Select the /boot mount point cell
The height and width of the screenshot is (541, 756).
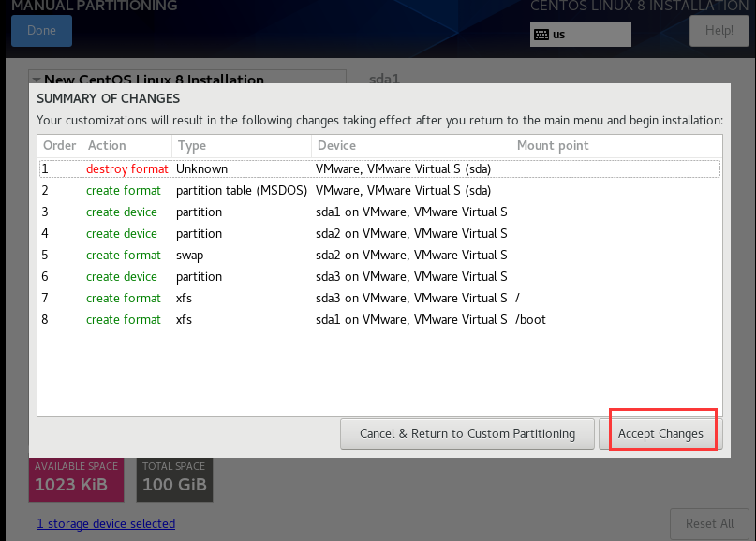click(x=530, y=320)
